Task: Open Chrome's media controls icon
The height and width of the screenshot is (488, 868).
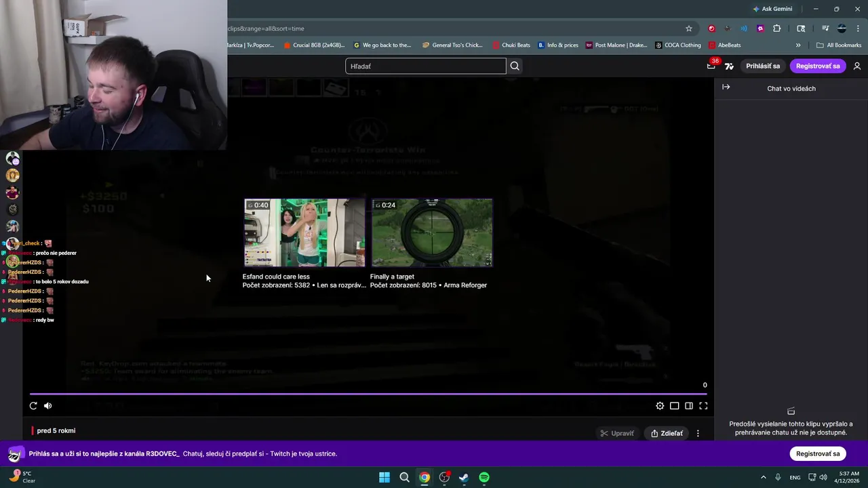Action: (825, 28)
